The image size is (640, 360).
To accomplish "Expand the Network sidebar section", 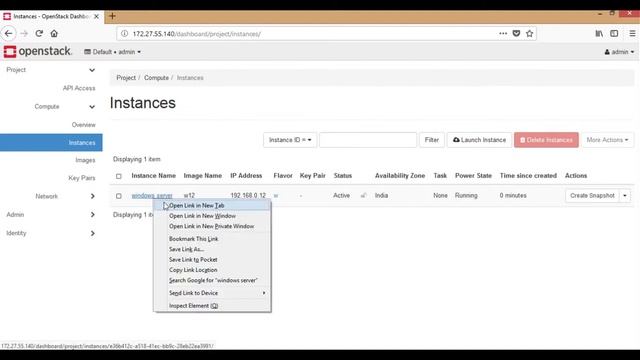I will coord(93,196).
